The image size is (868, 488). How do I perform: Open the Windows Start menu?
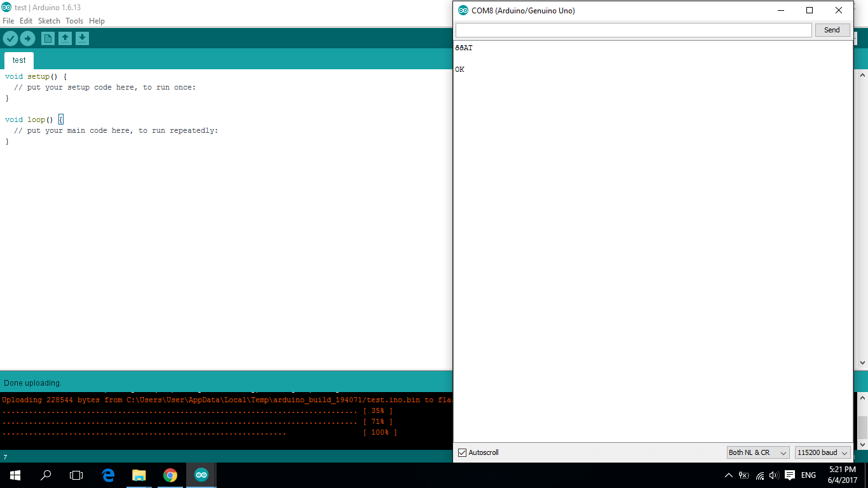[x=15, y=475]
